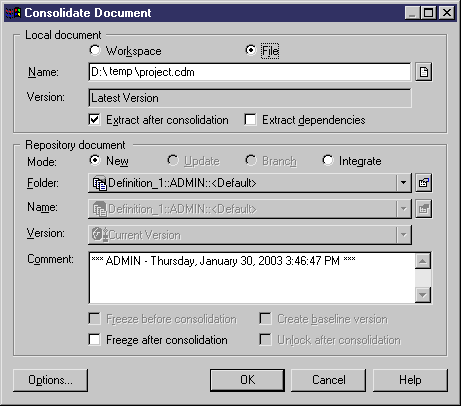Click the Comment scrollbar up arrow
This screenshot has height=406, width=461.
[423, 261]
